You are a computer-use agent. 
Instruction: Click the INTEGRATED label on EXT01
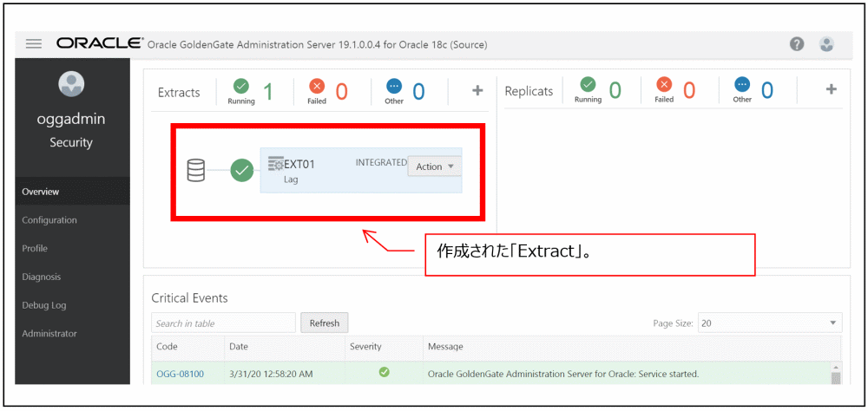coord(381,163)
